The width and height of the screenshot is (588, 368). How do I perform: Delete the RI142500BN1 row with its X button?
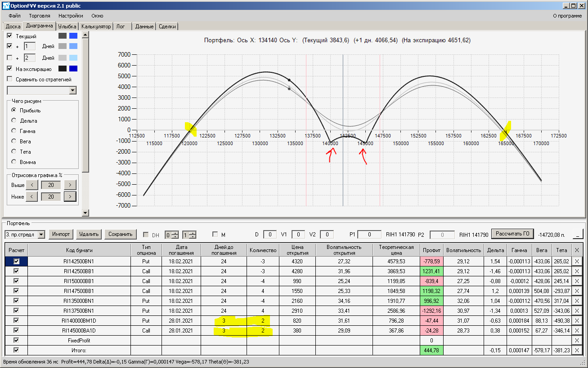pyautogui.click(x=577, y=261)
